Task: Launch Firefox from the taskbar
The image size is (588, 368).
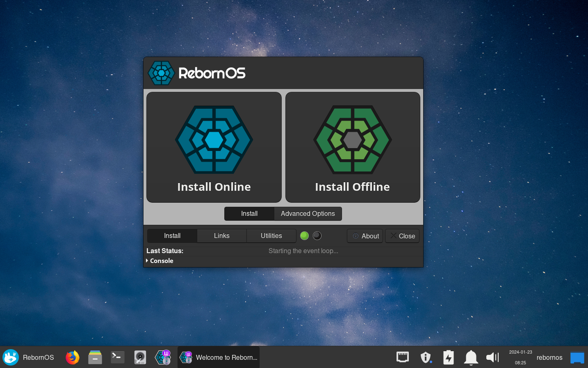Action: click(x=73, y=357)
